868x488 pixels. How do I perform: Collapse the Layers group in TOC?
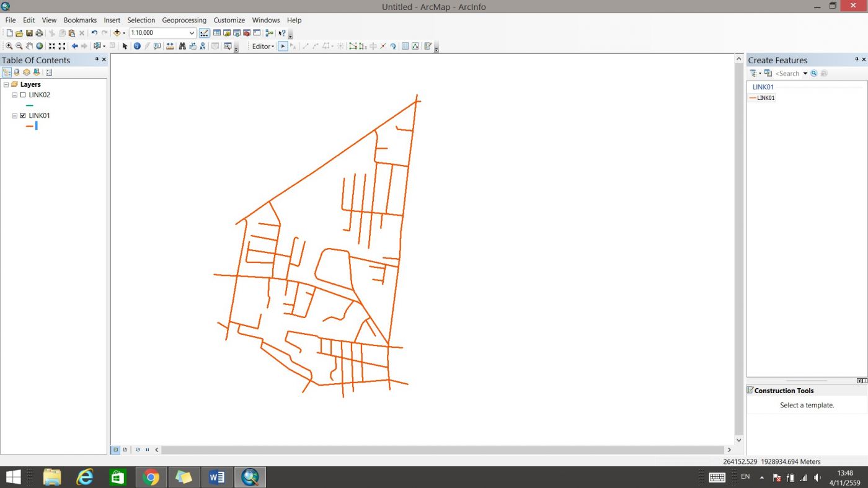(6, 85)
